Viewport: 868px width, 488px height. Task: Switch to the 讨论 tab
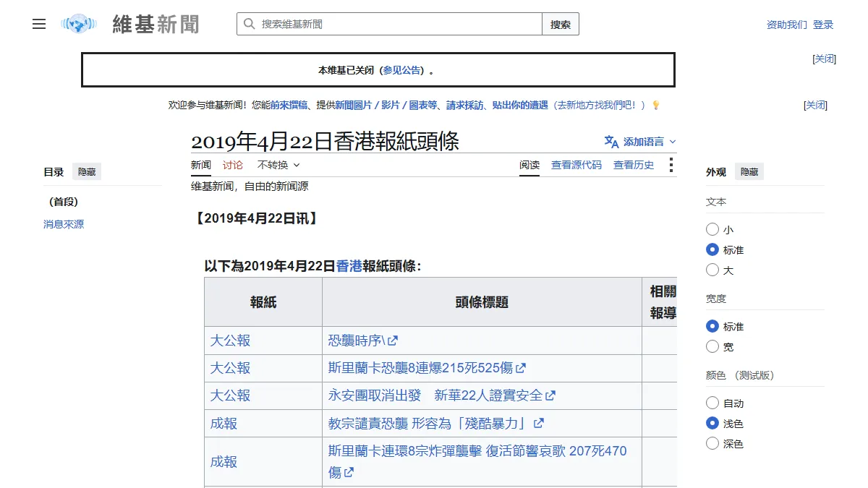click(x=233, y=165)
